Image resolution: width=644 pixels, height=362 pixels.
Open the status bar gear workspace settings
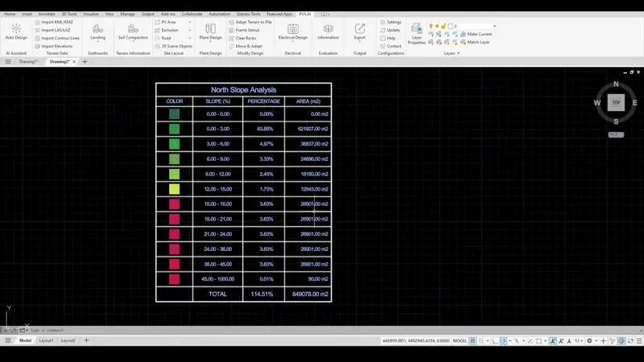589,340
